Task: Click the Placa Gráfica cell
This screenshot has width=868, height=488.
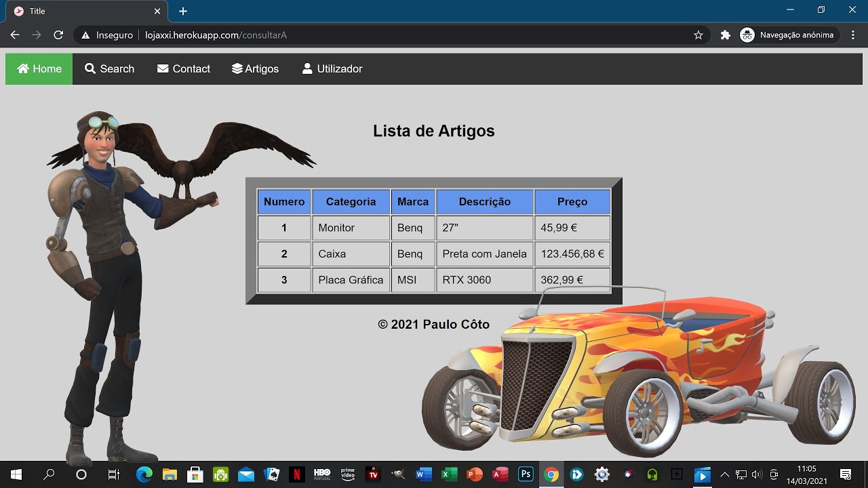Action: (x=351, y=280)
